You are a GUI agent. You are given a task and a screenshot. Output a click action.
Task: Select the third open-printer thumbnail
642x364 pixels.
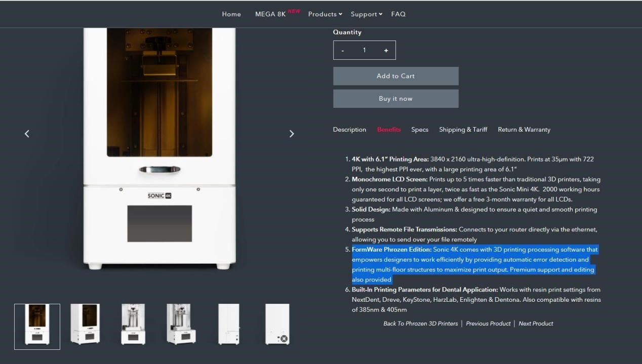[133, 325]
